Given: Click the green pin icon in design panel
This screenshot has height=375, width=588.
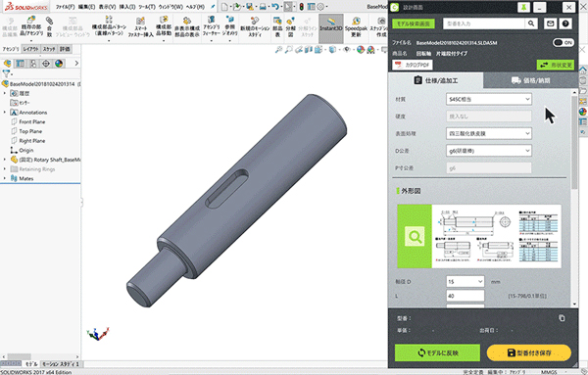Looking at the screenshot, I should pyautogui.click(x=523, y=7).
